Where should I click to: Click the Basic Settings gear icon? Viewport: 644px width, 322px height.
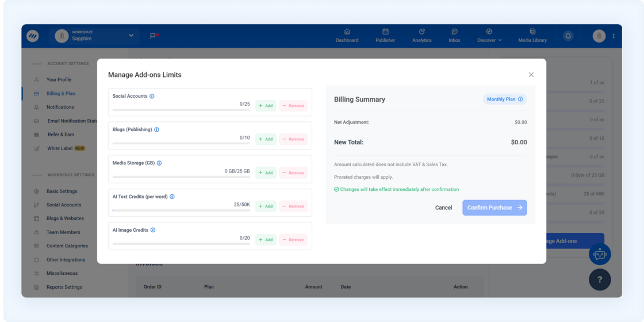(37, 191)
